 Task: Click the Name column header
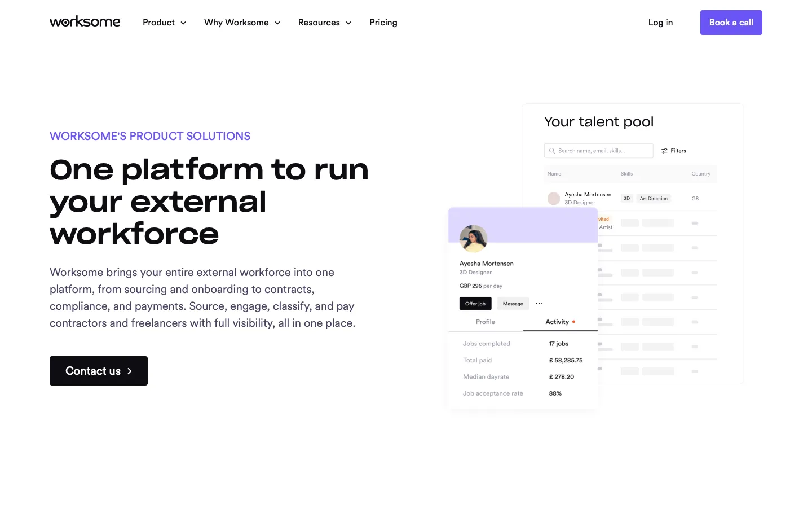tap(554, 174)
